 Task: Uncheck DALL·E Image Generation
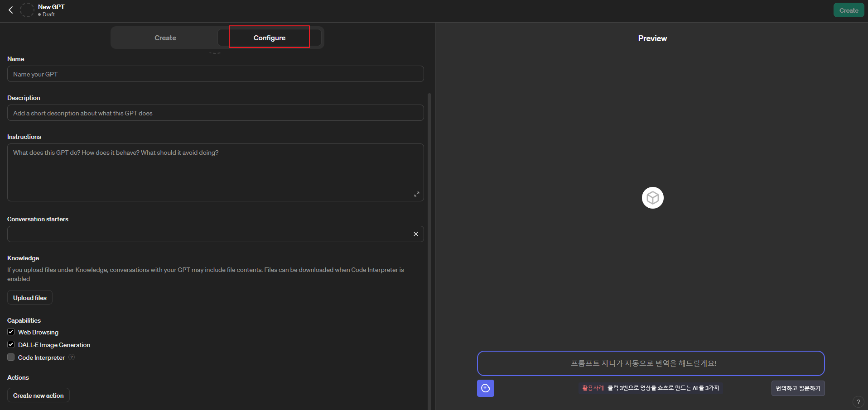point(11,344)
